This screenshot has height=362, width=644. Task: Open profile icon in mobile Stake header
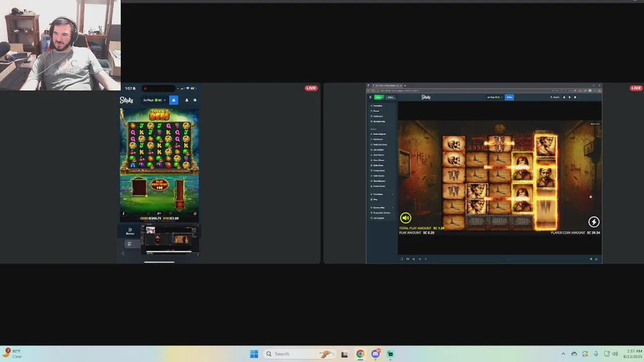pyautogui.click(x=187, y=100)
